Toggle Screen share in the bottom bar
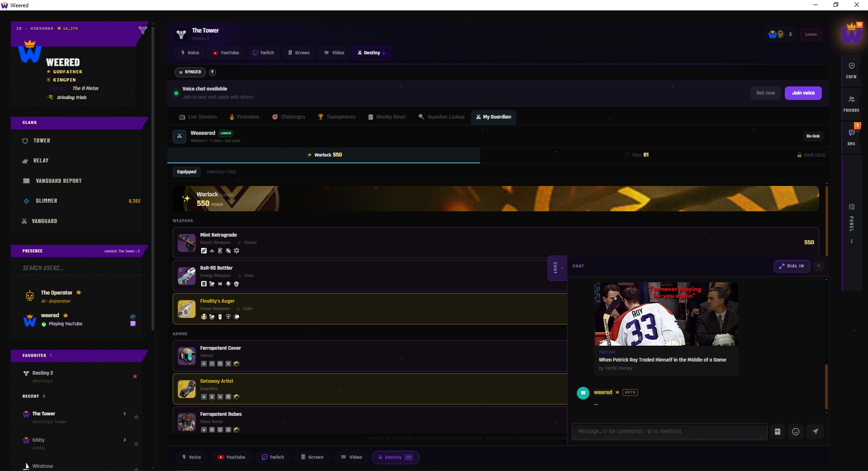This screenshot has width=868, height=471. coord(312,457)
